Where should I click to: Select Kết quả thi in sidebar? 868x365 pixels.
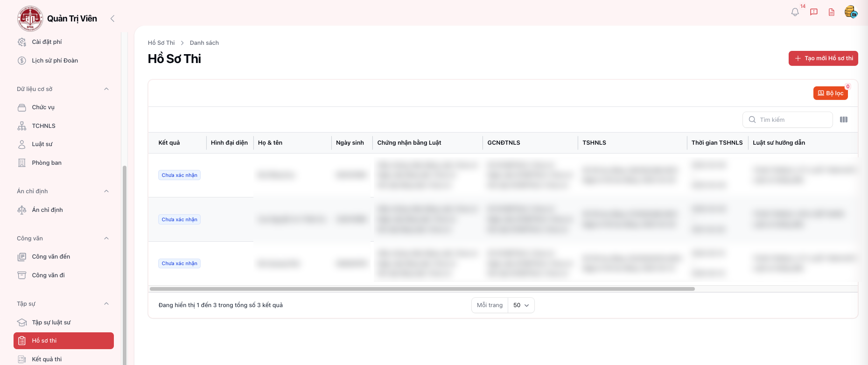[x=47, y=359]
